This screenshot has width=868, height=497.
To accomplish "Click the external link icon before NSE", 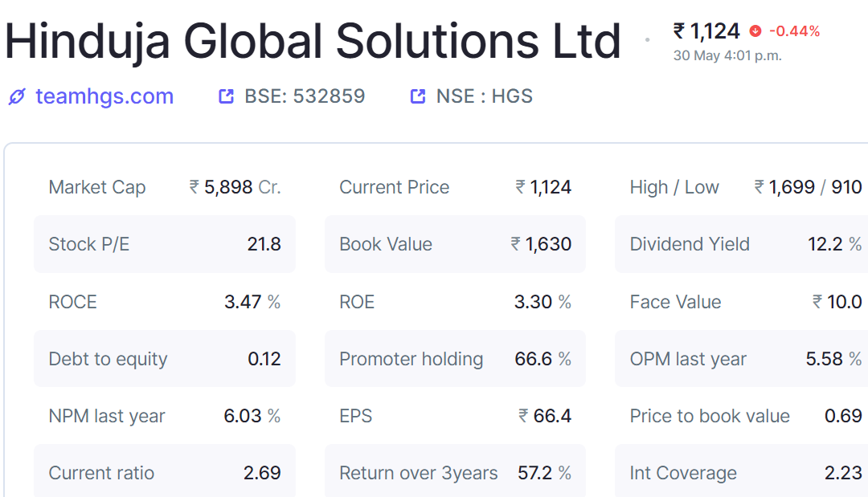I will 417,96.
